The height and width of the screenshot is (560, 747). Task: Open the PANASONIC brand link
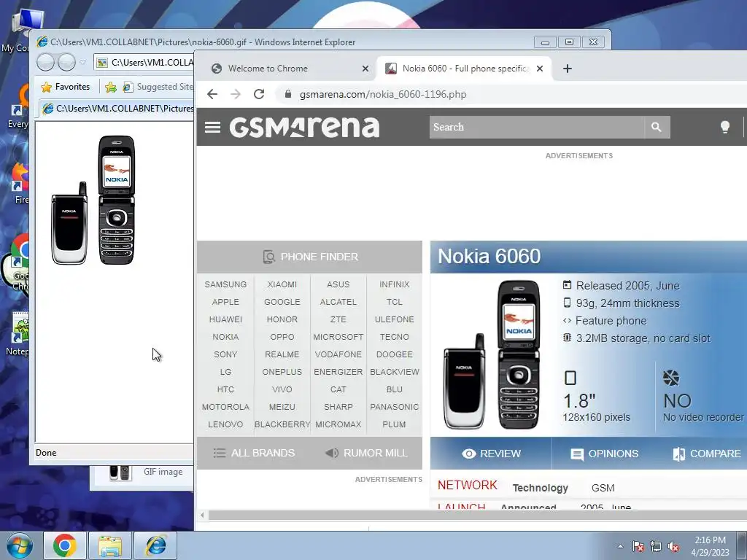[x=395, y=407]
